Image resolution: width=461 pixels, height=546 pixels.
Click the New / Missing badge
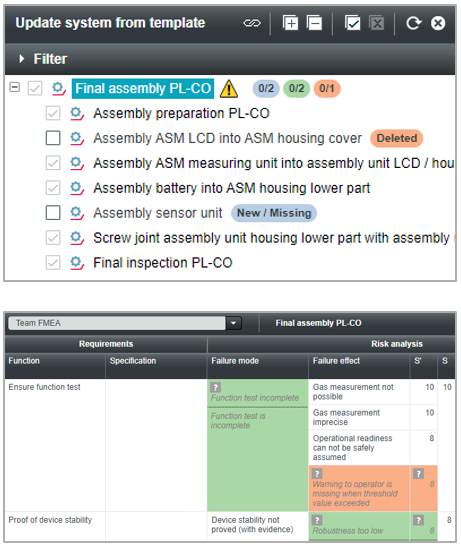[274, 213]
